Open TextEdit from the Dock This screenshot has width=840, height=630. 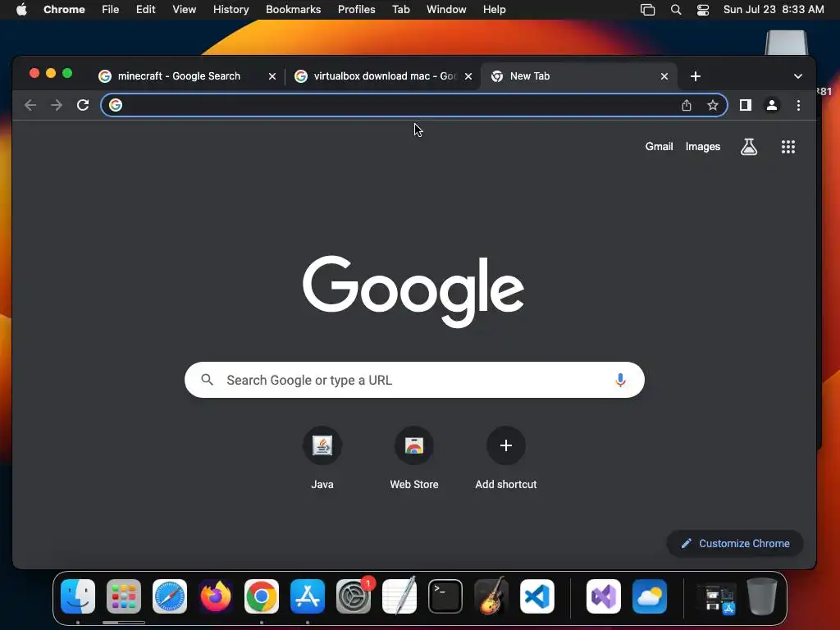[399, 596]
